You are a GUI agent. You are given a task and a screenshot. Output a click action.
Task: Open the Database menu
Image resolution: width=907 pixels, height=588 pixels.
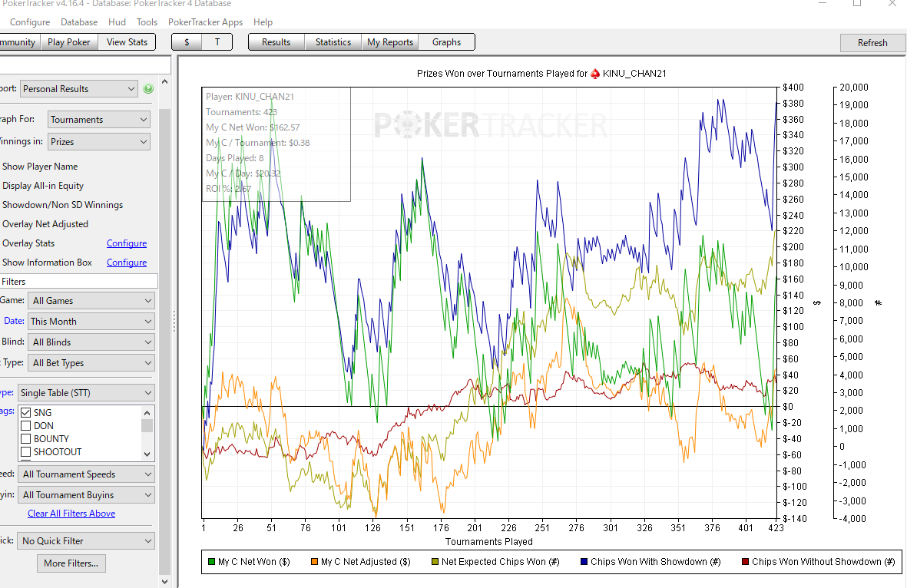79,22
